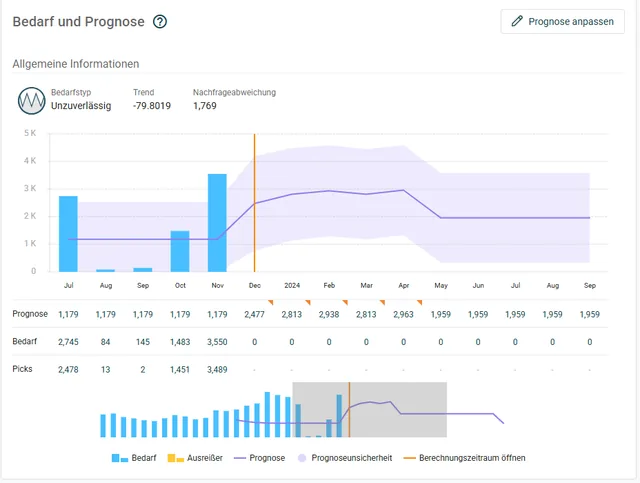Screen dimensions: 640x483
Task: Toggle the Ausreißer legend entry
Action: coord(195,458)
